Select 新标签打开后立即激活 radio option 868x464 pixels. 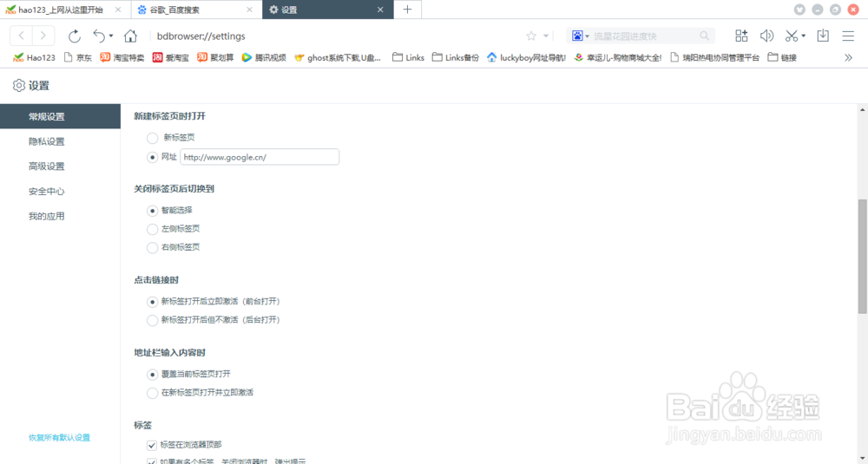[x=152, y=302]
